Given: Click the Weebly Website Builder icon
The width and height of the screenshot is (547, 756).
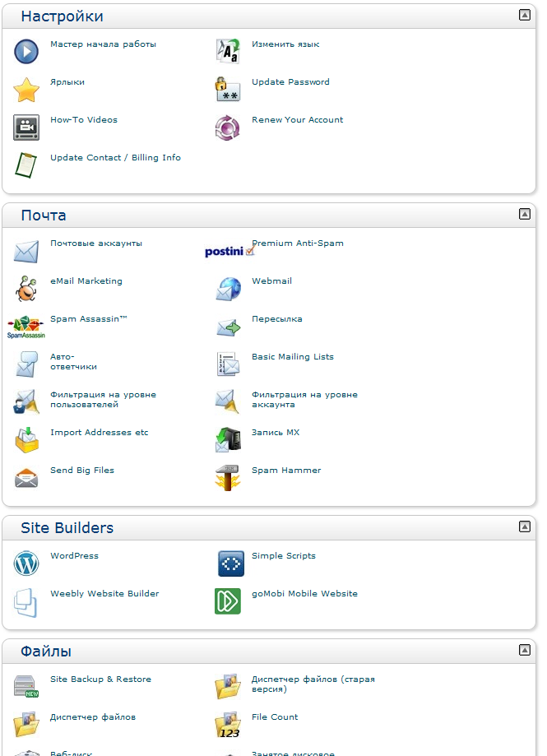Looking at the screenshot, I should click(25, 602).
